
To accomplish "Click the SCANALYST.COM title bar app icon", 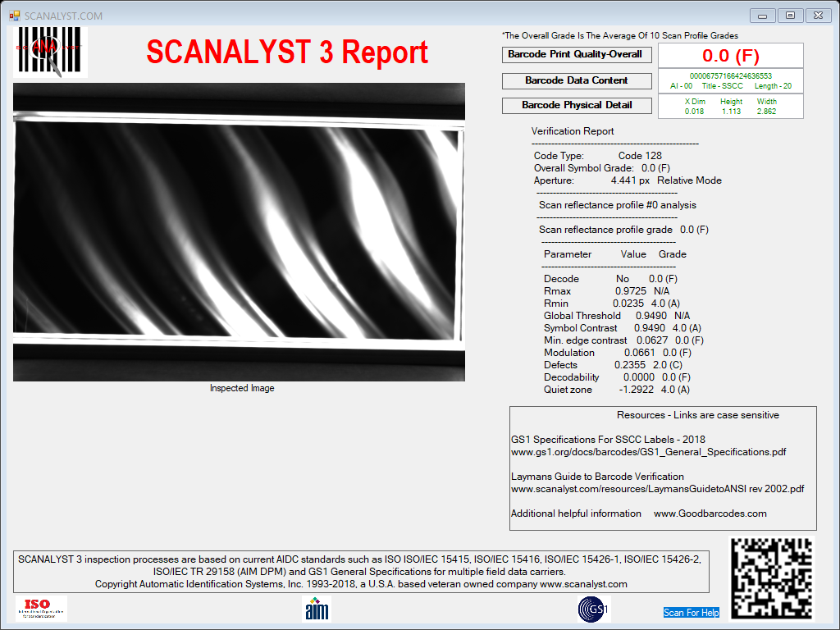I will 15,16.
